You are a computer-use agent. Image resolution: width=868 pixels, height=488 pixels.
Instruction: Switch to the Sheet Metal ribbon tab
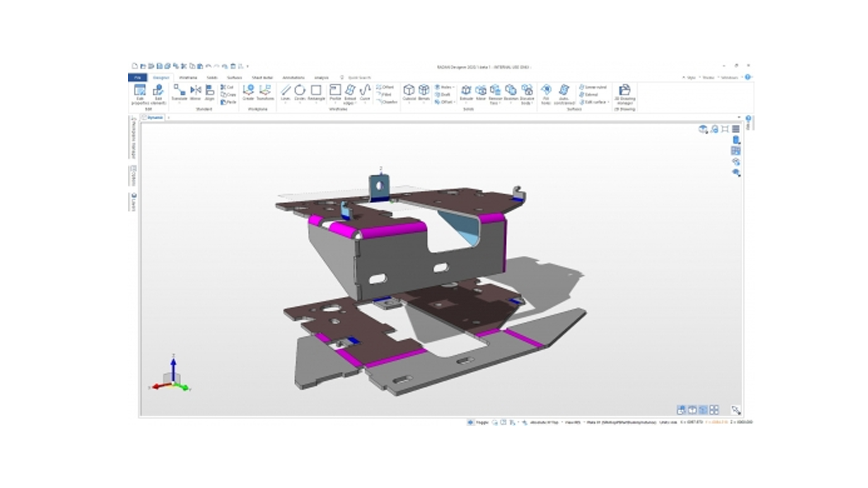point(262,78)
